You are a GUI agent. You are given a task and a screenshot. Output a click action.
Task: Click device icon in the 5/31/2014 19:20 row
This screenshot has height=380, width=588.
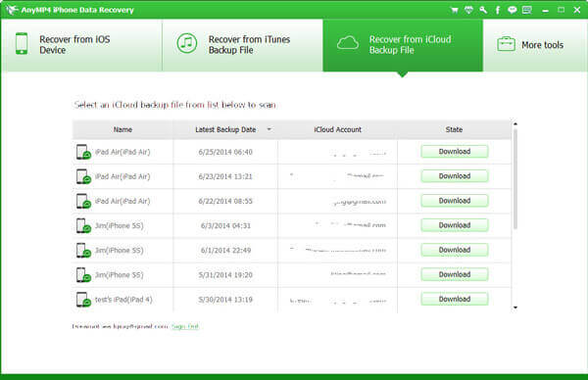(83, 275)
